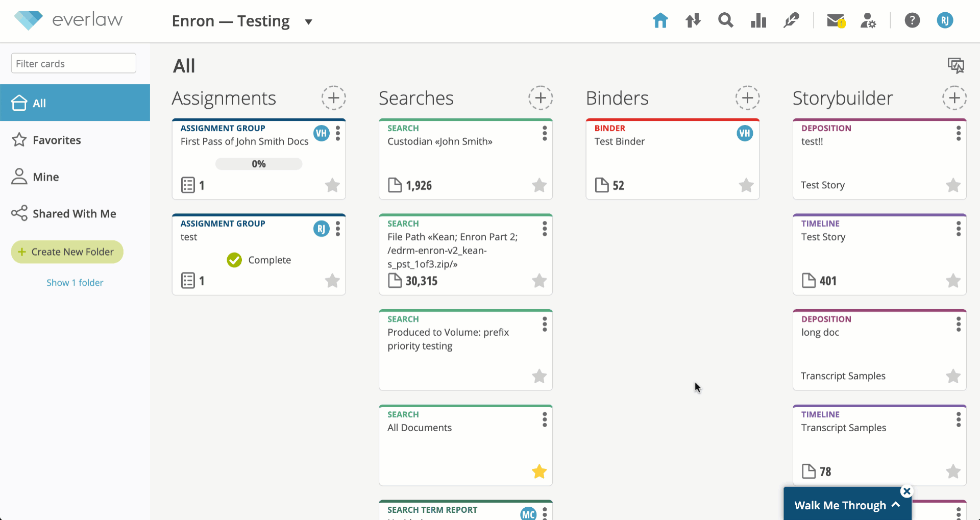Open the Search magnifier icon in header
The height and width of the screenshot is (520, 980).
pyautogui.click(x=725, y=20)
